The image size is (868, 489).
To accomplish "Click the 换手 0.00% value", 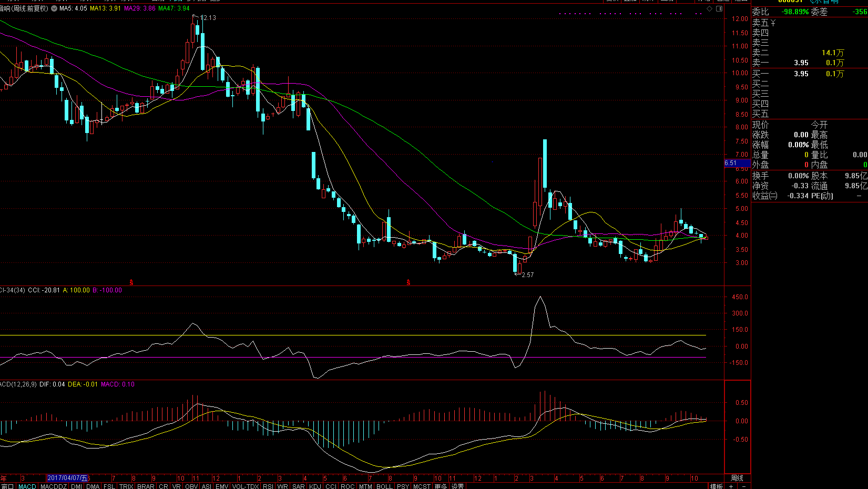I will (x=799, y=176).
